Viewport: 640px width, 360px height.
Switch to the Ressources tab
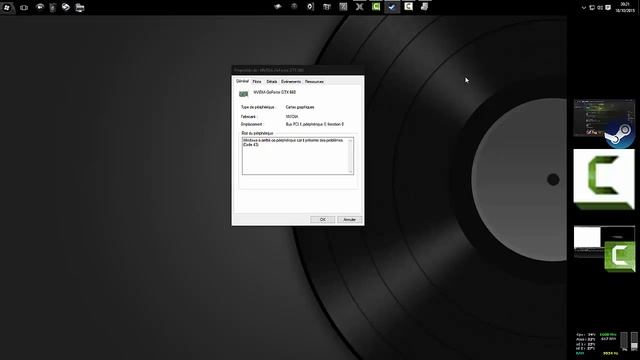(314, 82)
